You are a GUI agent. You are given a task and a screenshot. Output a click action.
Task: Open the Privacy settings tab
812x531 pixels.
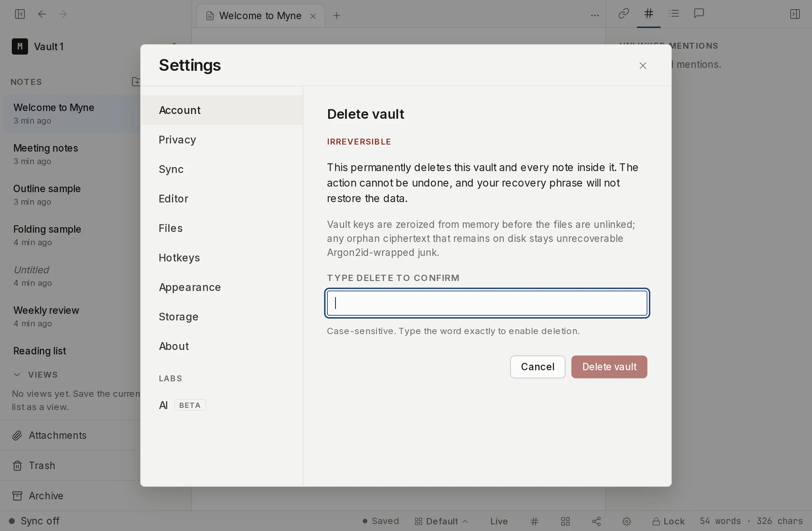pyautogui.click(x=222, y=139)
